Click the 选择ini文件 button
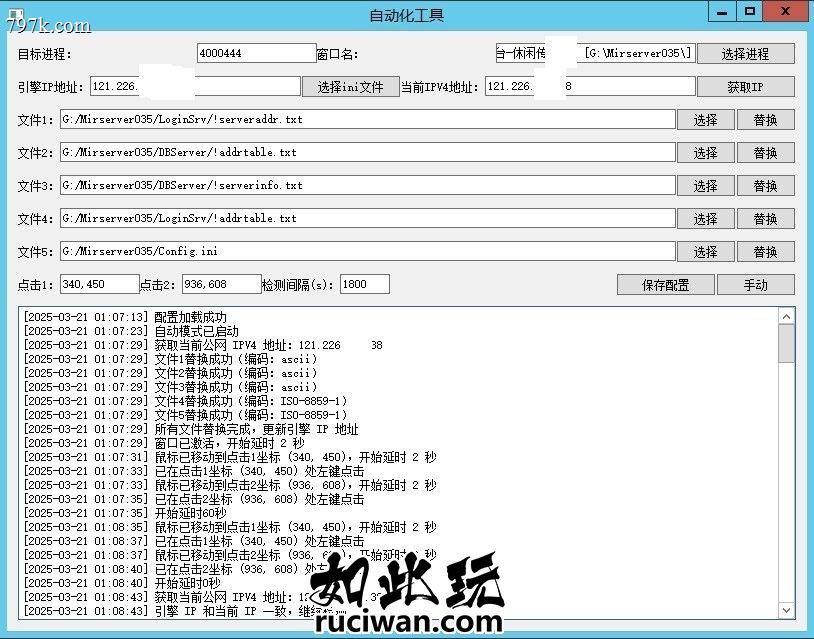The width and height of the screenshot is (814, 639). tap(350, 87)
